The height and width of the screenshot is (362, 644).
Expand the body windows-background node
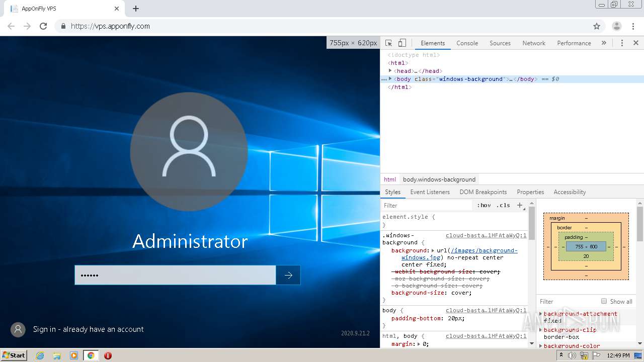click(390, 79)
